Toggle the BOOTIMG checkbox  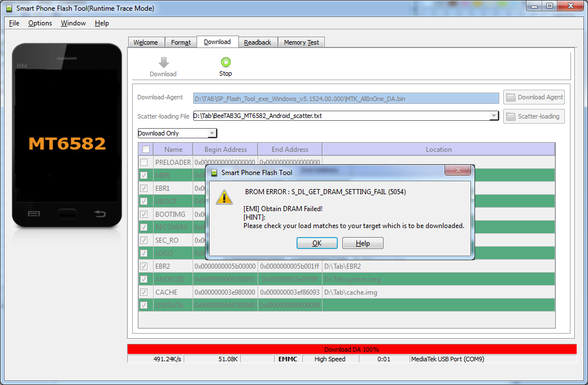(x=143, y=214)
